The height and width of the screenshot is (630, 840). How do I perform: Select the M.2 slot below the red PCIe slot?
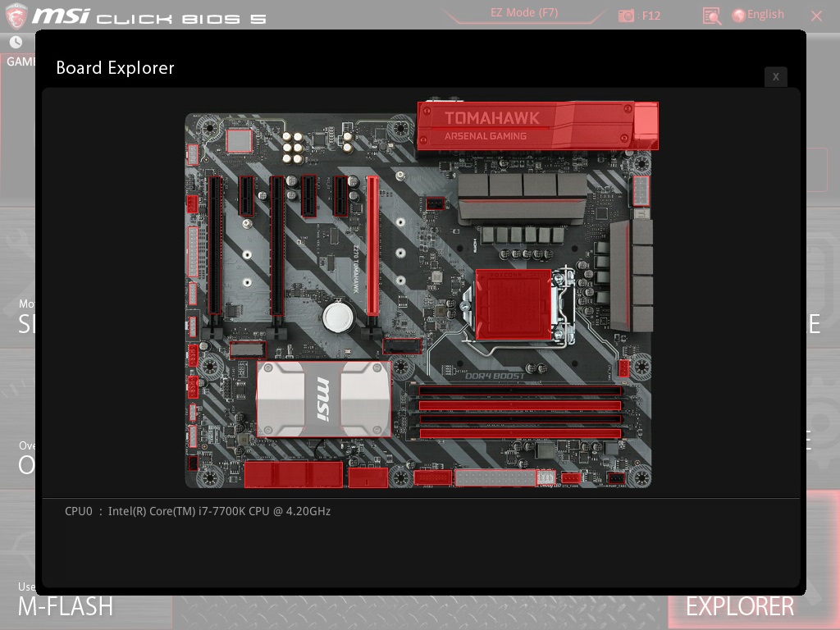[402, 346]
